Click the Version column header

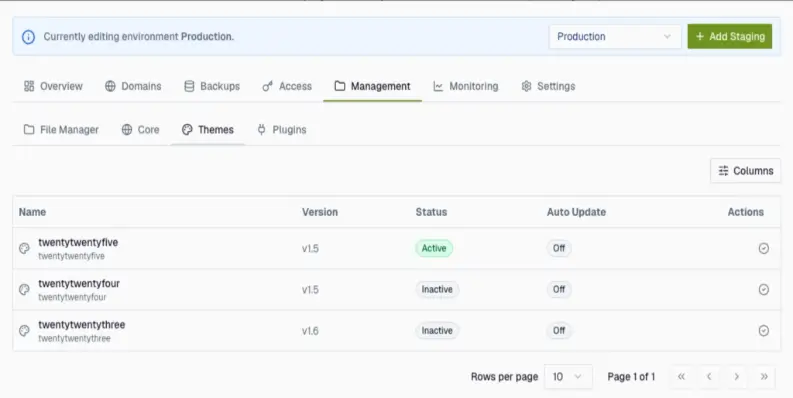click(x=320, y=212)
